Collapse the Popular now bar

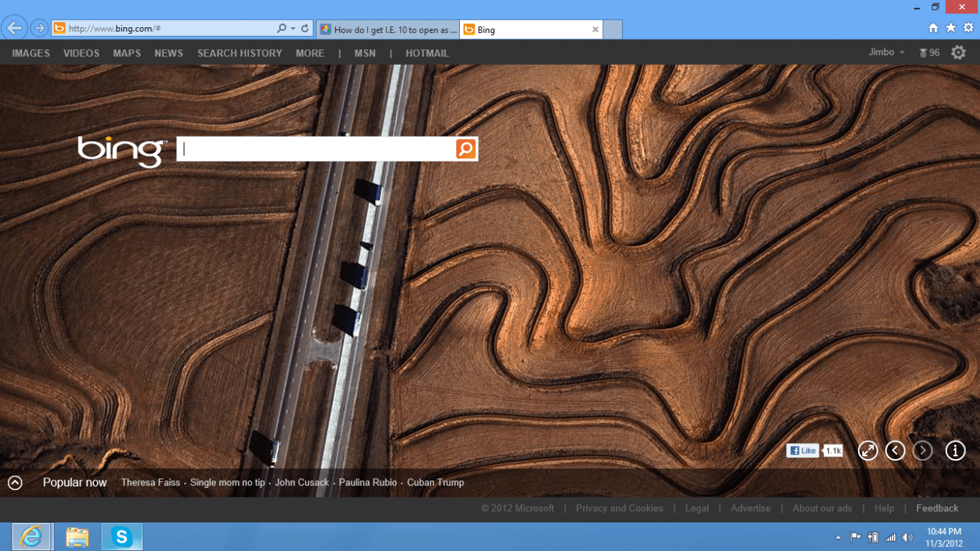[x=15, y=483]
